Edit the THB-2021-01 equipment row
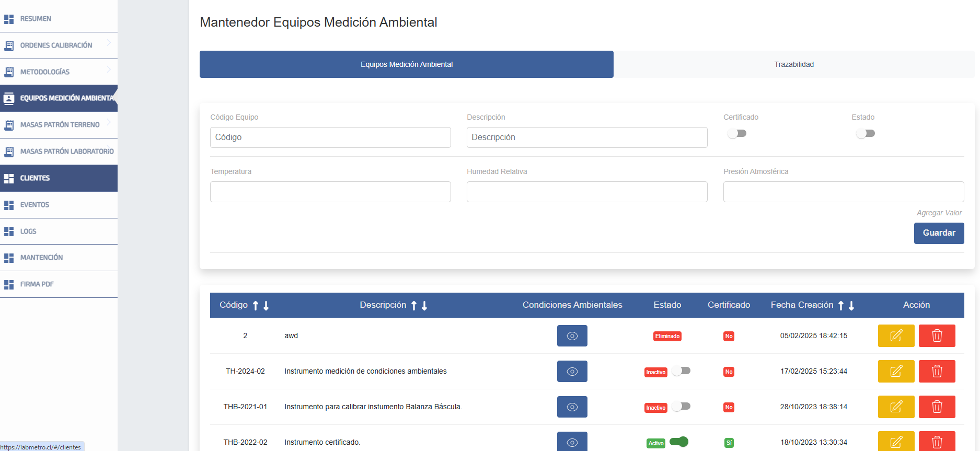Screen dimensions: 980x451 tap(896, 407)
